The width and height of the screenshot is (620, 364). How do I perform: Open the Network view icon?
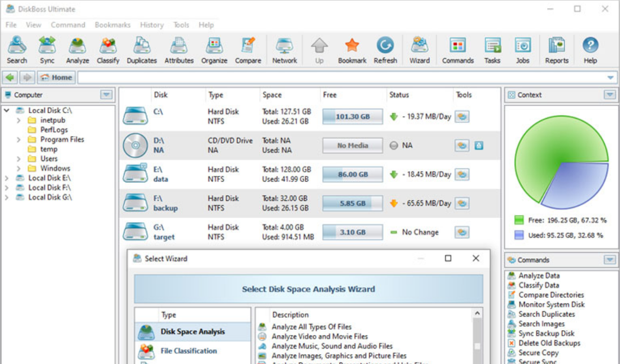point(284,48)
